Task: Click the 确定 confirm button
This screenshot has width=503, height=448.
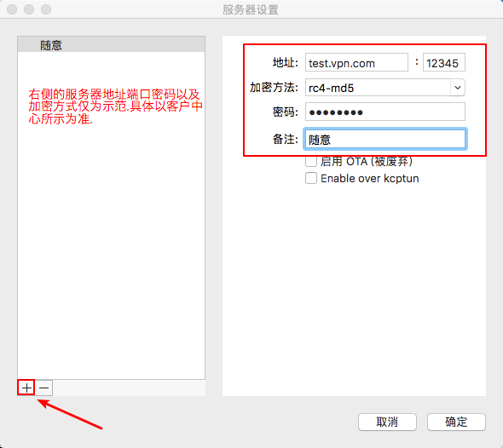Action: (x=456, y=422)
